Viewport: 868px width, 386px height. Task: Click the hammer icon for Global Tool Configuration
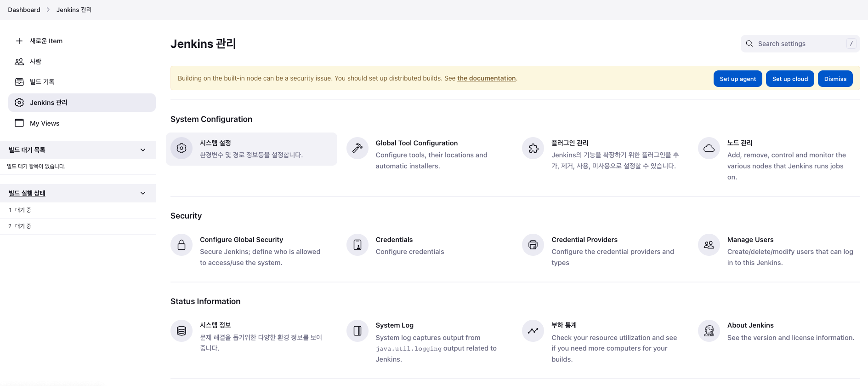click(x=357, y=148)
